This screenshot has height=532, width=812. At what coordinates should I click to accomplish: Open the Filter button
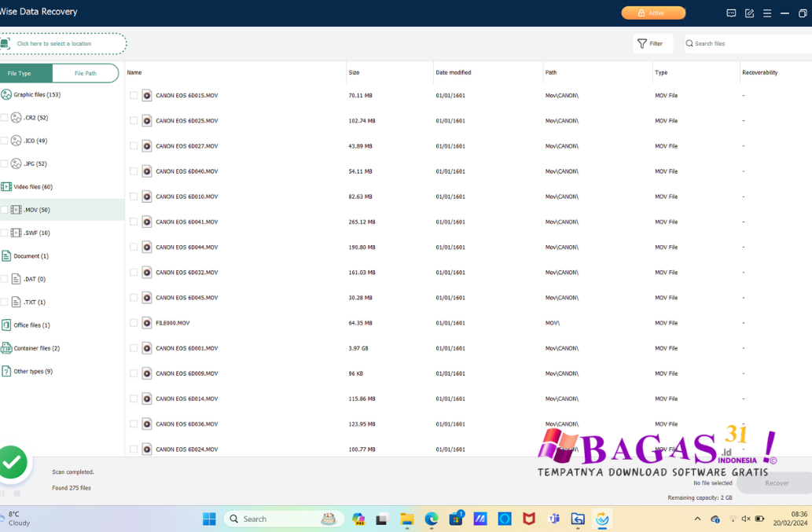tap(652, 43)
